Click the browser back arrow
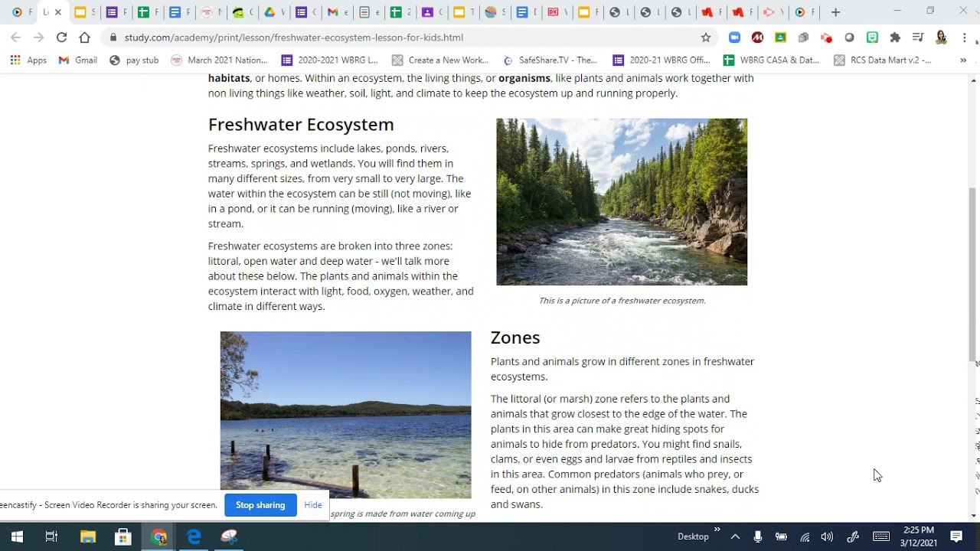The image size is (980, 551). (x=16, y=37)
